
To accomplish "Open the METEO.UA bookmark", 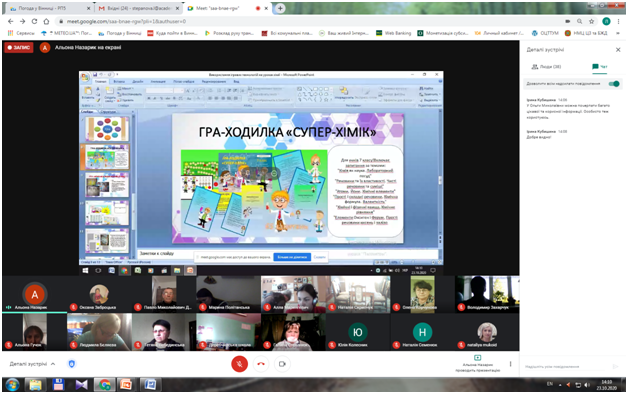I will click(66, 33).
